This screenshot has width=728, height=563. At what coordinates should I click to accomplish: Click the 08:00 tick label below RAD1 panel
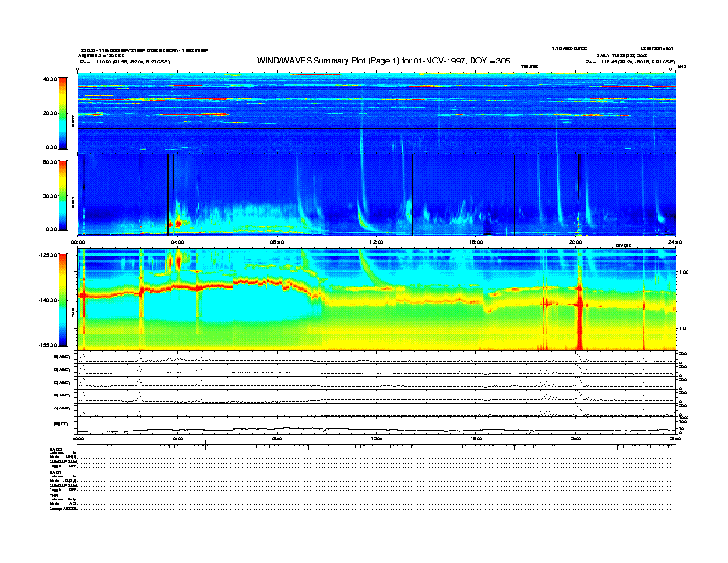tap(277, 242)
